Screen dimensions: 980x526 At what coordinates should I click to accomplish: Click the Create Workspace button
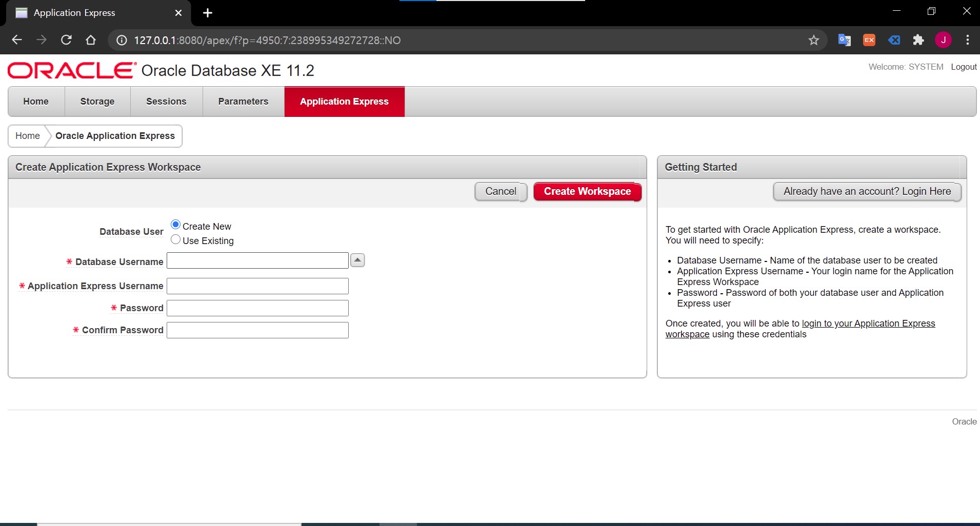pyautogui.click(x=588, y=192)
